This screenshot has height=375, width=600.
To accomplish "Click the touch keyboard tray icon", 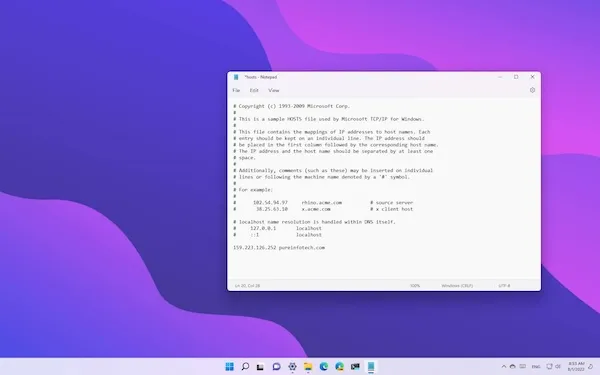I will coord(523,367).
